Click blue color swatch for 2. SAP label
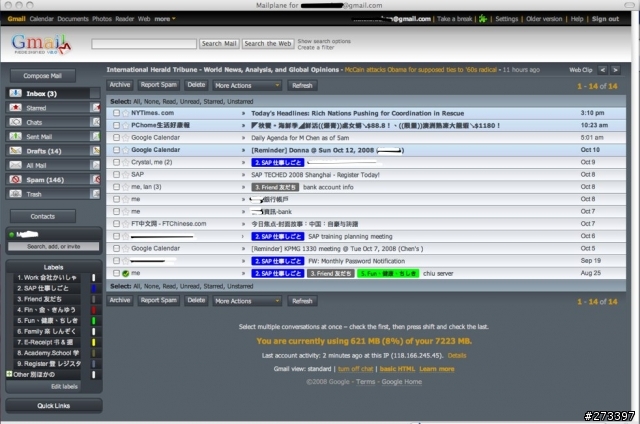Image resolution: width=640 pixels, height=424 pixels. point(93,289)
